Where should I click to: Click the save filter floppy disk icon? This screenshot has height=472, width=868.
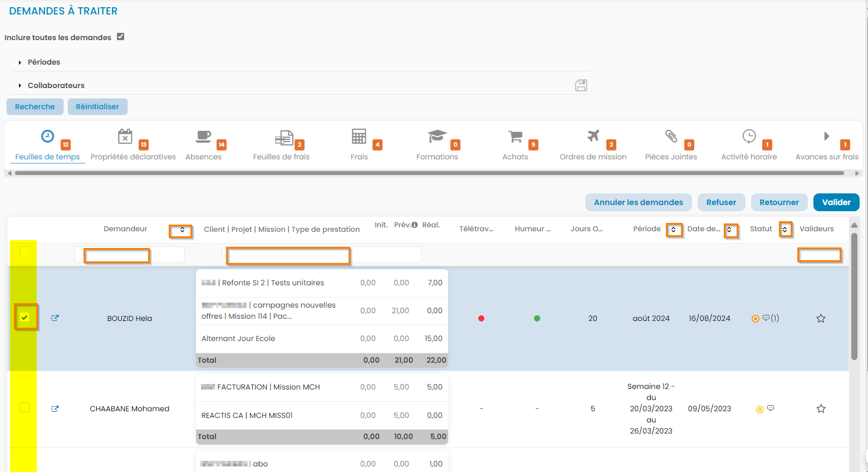581,85
